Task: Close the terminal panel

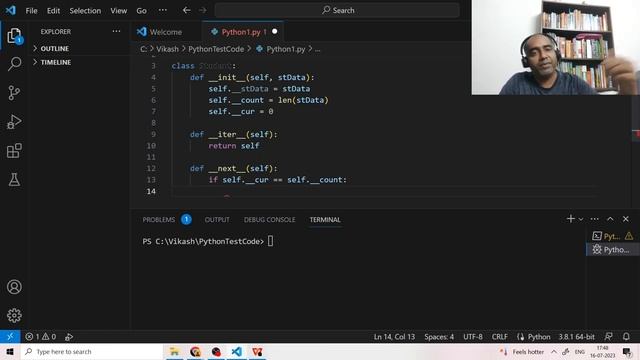Action: click(626, 219)
